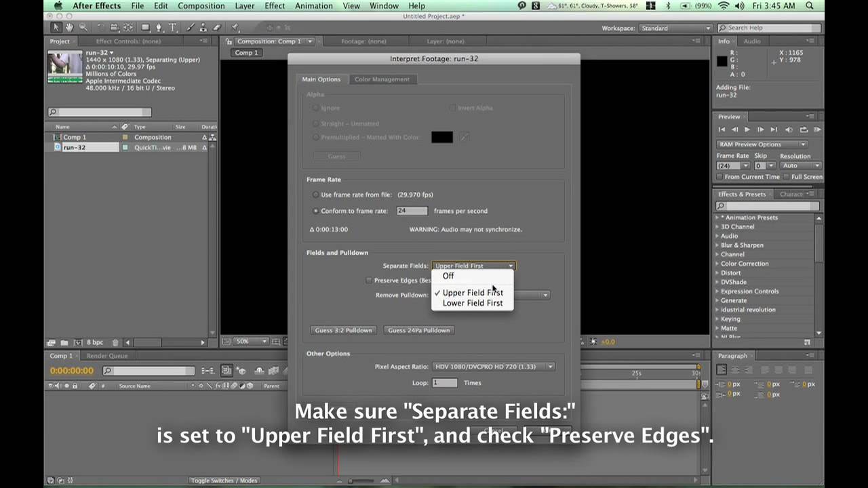
Task: Open the Composition menu
Action: click(201, 6)
